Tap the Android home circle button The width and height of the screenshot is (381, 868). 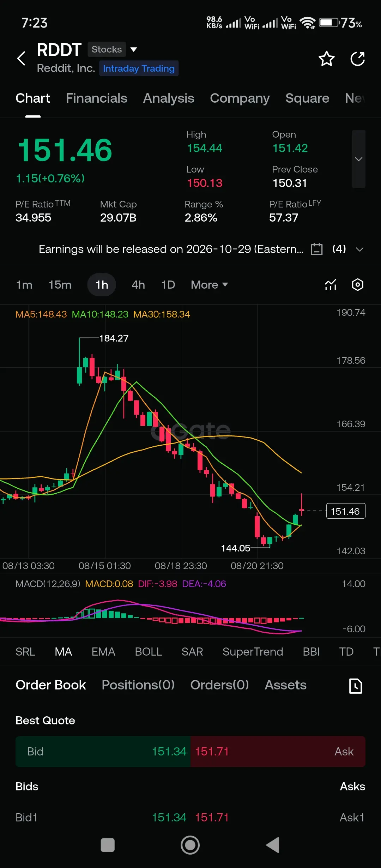coord(190,845)
